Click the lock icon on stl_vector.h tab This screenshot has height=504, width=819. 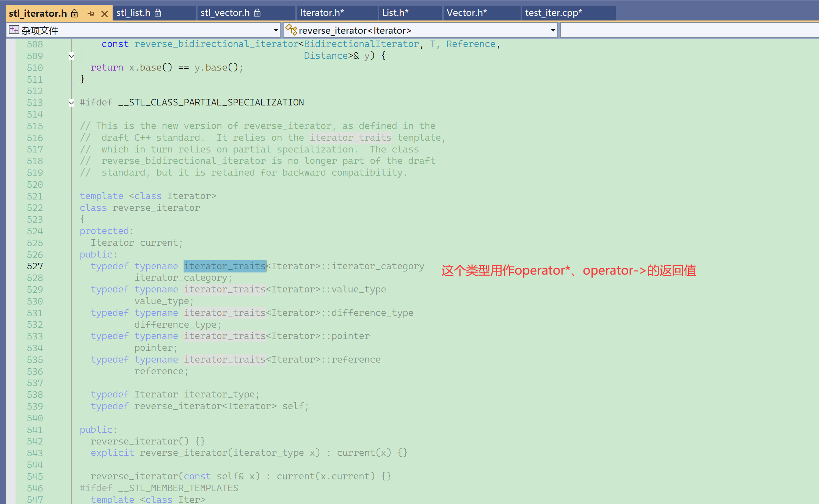coord(257,13)
